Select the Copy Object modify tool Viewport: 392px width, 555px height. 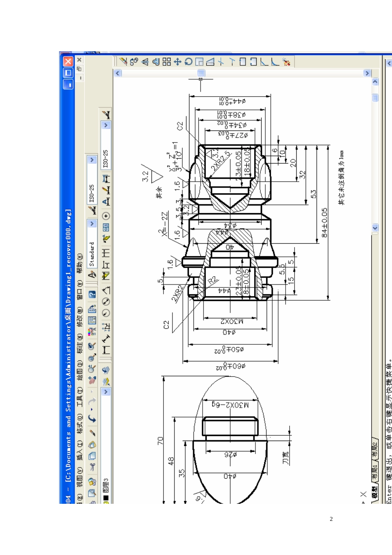tap(134, 62)
